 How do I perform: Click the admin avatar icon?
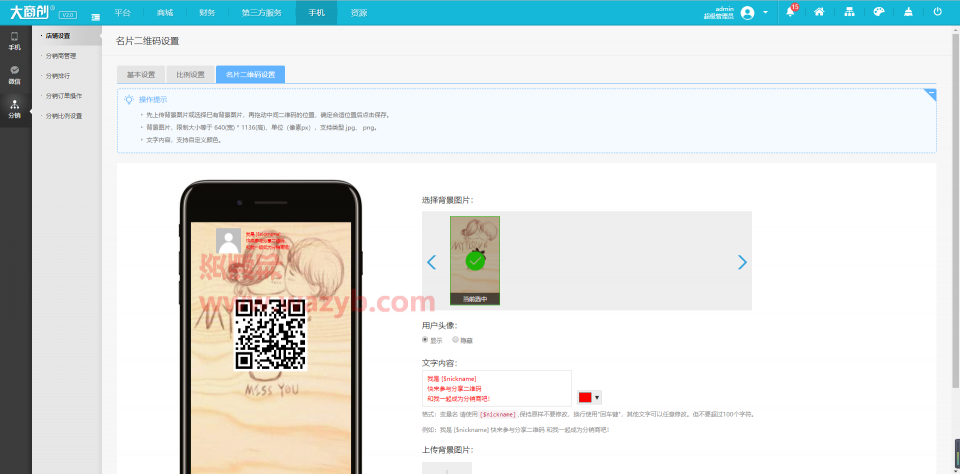[x=748, y=13]
